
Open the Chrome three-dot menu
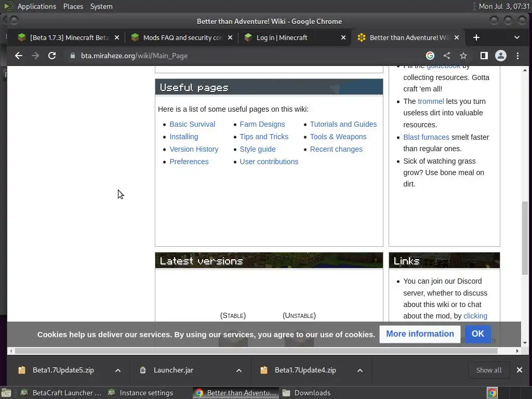tap(518, 56)
